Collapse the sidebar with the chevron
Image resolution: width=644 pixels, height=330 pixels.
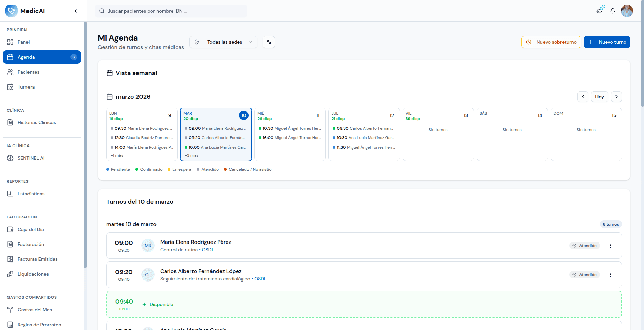point(76,11)
